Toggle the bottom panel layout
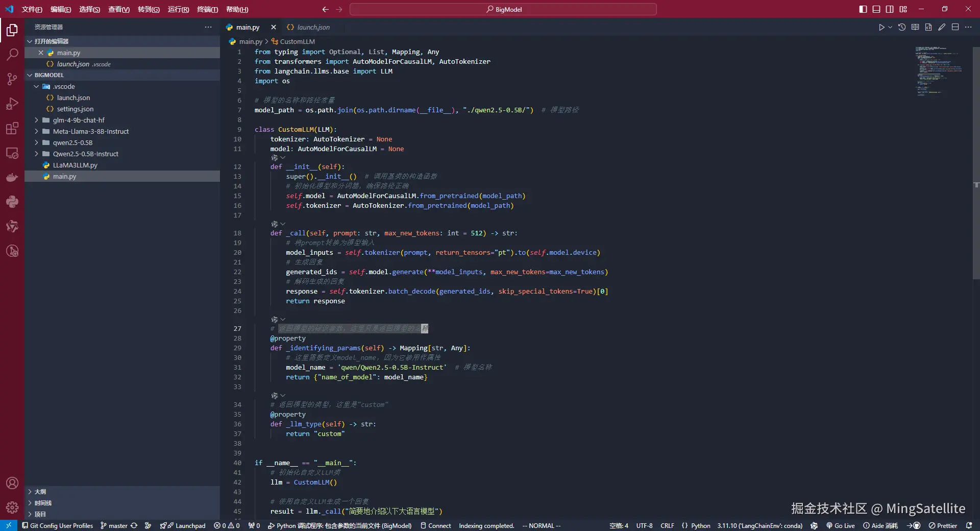980x531 pixels. point(876,9)
